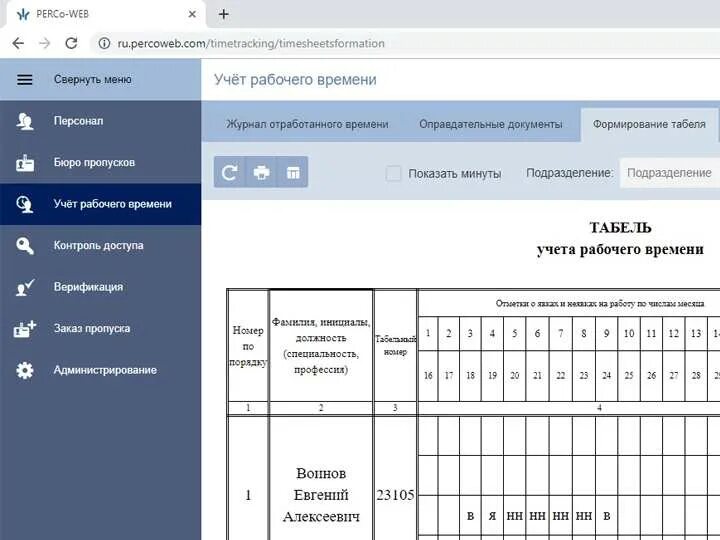Click the В mark under day 3

(470, 516)
